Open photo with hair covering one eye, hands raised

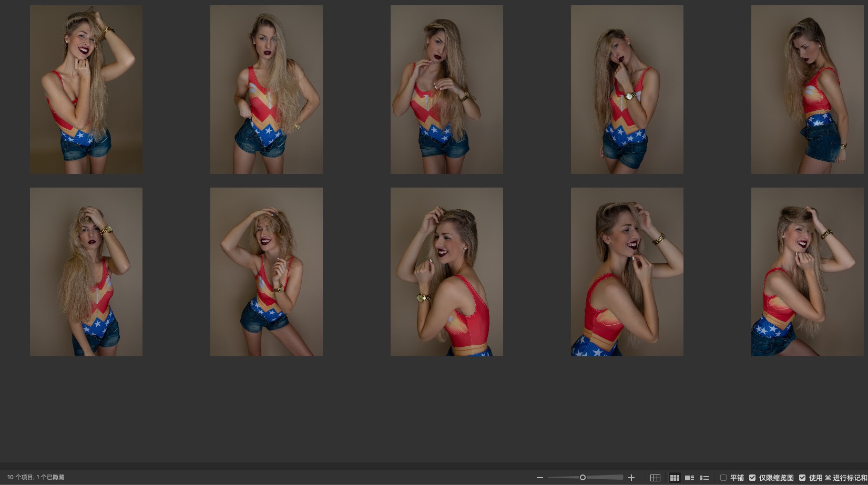pyautogui.click(x=447, y=89)
